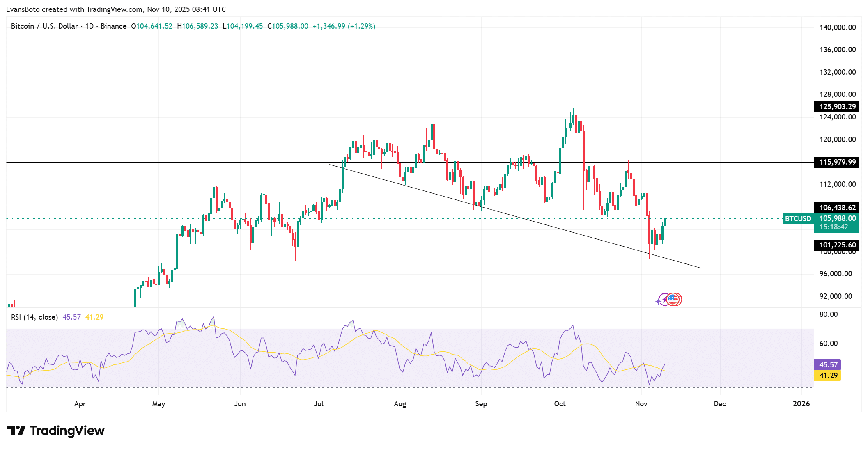Toggle visibility of the RSI (14, close) indicator

coord(34,317)
